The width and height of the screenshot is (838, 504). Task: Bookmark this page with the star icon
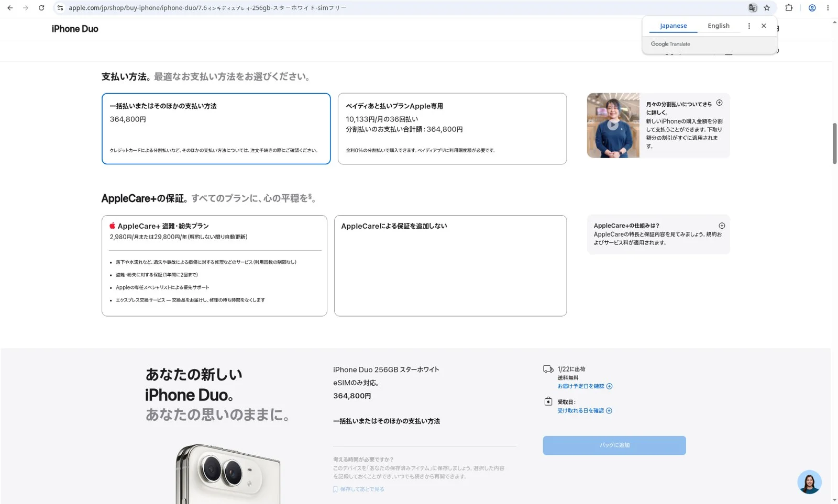point(767,8)
